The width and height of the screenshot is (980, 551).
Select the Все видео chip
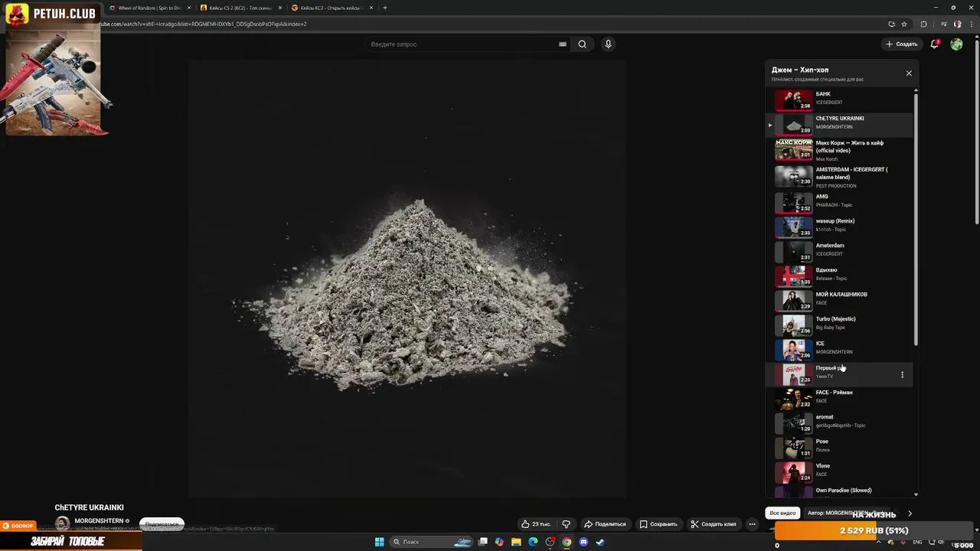coord(782,514)
